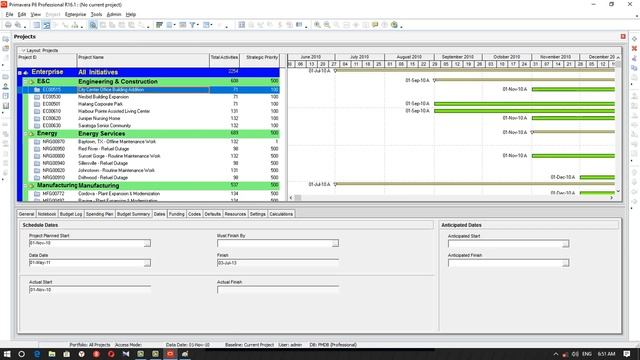Switch to the Budget Summary tab

pos(133,214)
